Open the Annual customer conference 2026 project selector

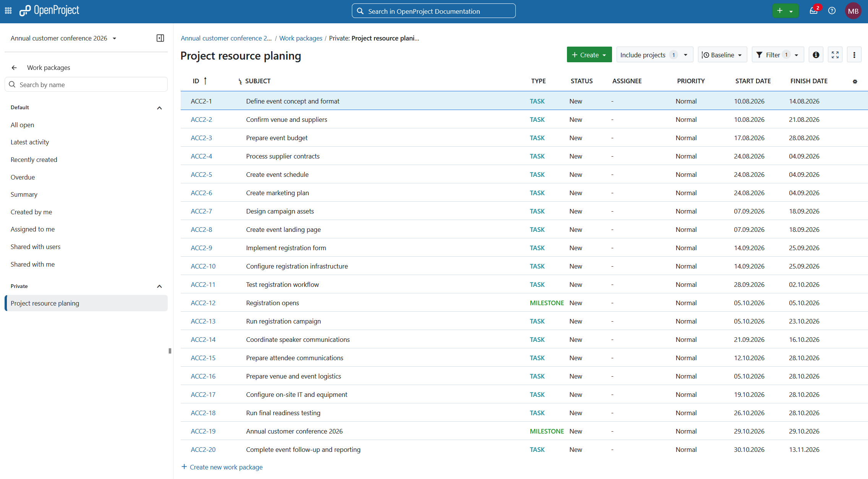63,38
